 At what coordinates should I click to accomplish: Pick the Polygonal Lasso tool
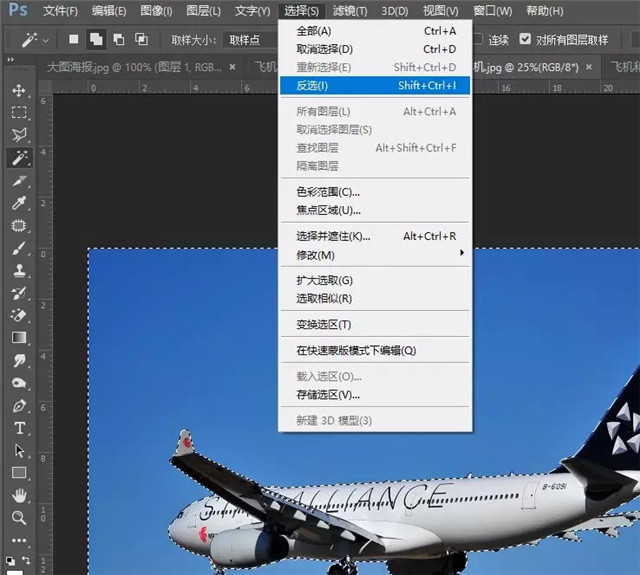click(x=19, y=135)
